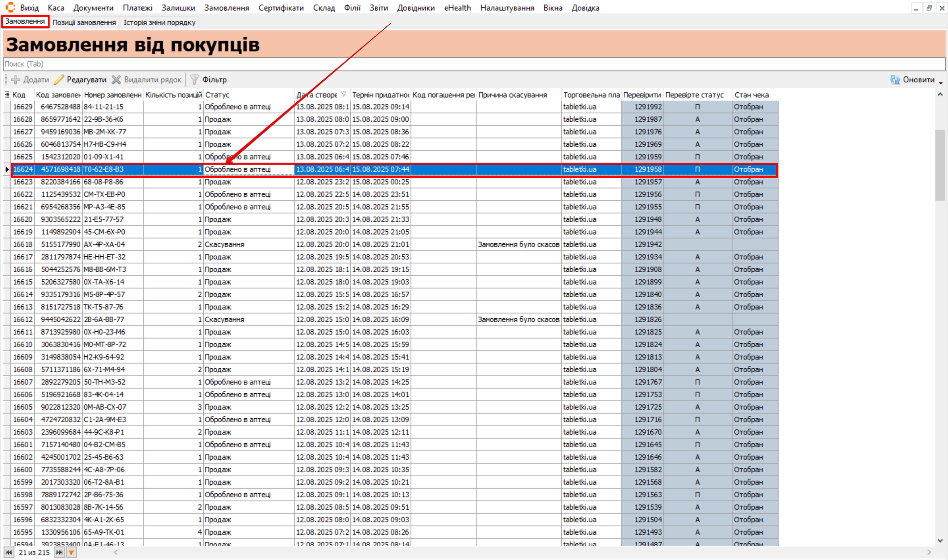Click the Оновити refresh icon
The height and width of the screenshot is (560, 948).
895,79
